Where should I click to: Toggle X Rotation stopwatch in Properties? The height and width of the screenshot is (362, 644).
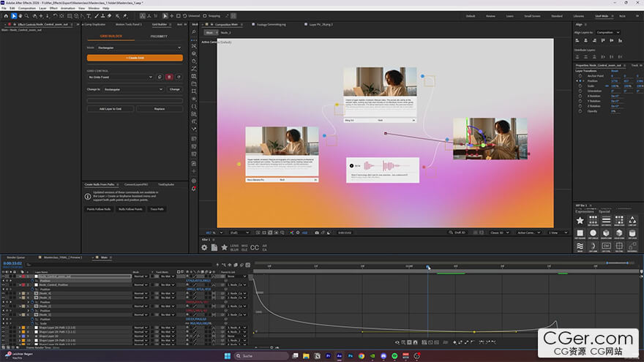580,96
